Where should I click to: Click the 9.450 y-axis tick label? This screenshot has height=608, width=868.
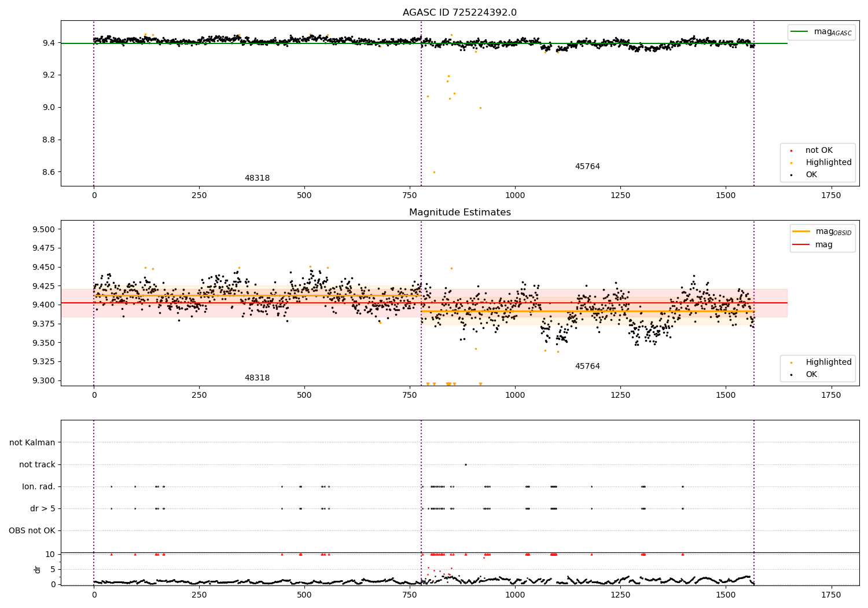pyautogui.click(x=44, y=267)
